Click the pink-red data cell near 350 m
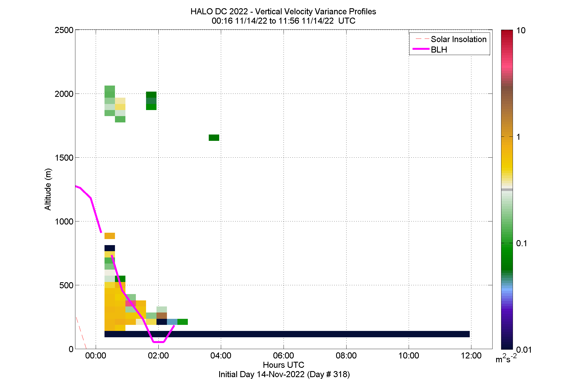The width and height of the screenshot is (577, 392). 131,303
